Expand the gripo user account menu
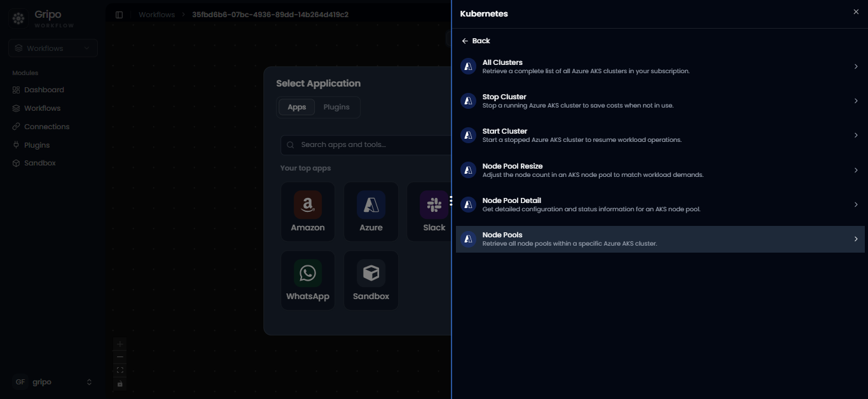Screen dimensions: 868x399 (53, 382)
